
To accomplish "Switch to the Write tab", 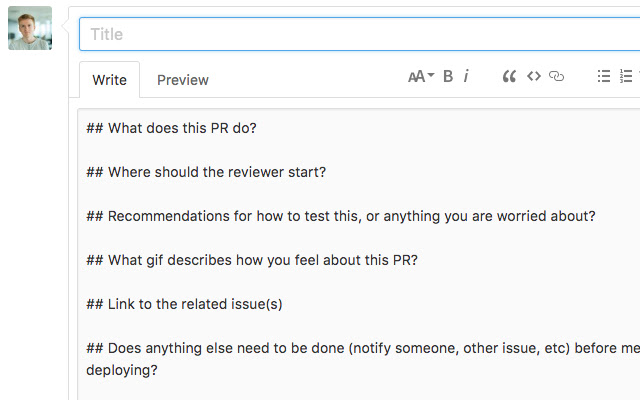I will (x=109, y=80).
